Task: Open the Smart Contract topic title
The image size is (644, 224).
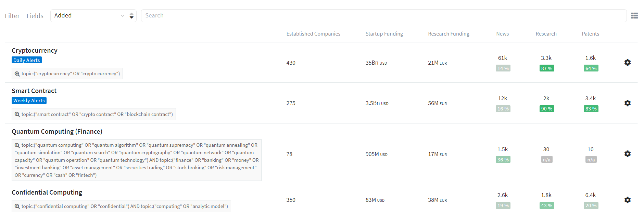Action: coord(34,91)
